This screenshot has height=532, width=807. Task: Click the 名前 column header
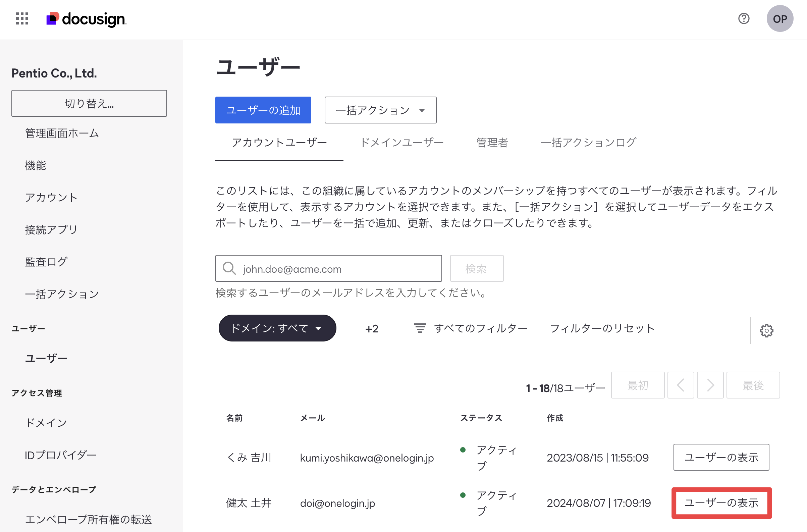[234, 418]
